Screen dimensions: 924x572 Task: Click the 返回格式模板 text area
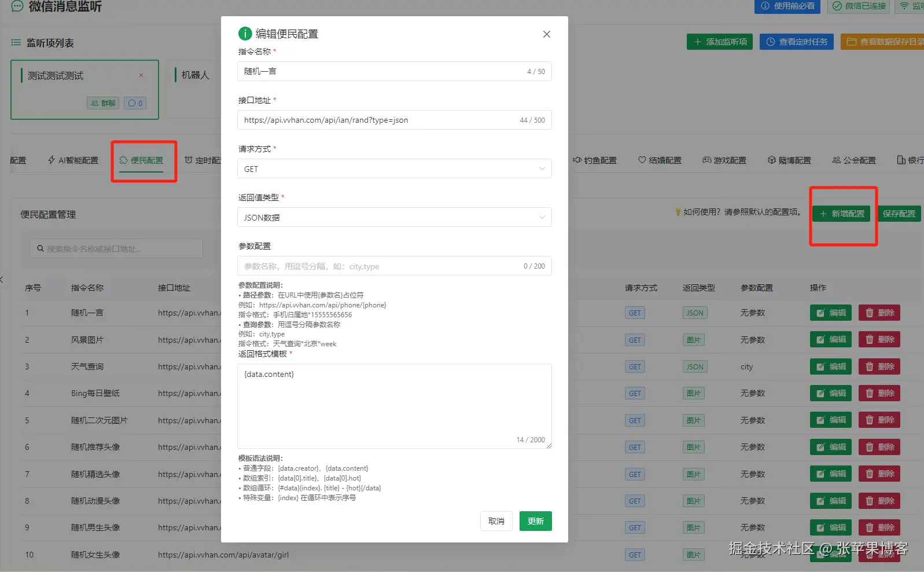394,405
